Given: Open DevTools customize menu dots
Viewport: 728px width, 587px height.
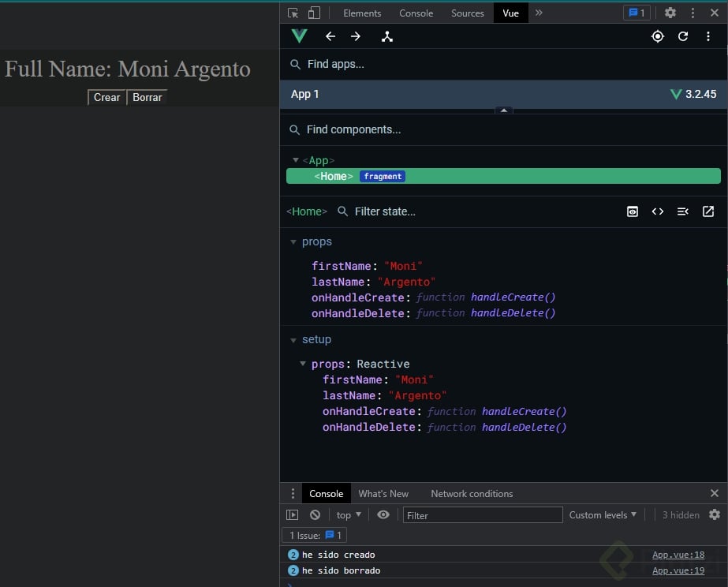Looking at the screenshot, I should pyautogui.click(x=693, y=13).
